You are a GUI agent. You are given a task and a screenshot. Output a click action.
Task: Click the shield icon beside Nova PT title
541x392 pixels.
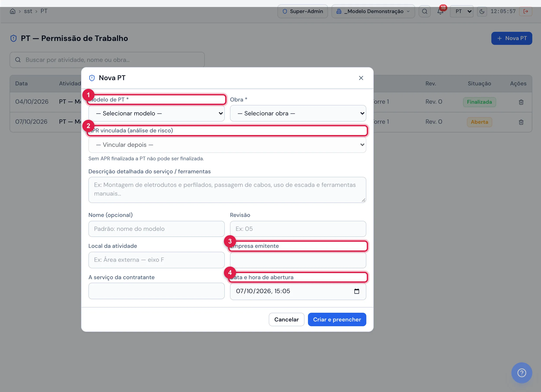(92, 78)
